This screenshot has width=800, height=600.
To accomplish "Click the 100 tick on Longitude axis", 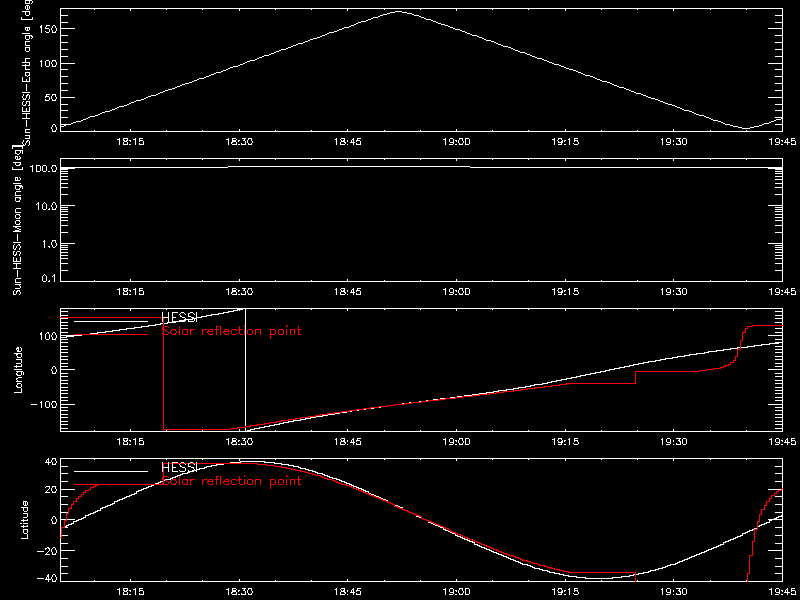I will (47, 336).
